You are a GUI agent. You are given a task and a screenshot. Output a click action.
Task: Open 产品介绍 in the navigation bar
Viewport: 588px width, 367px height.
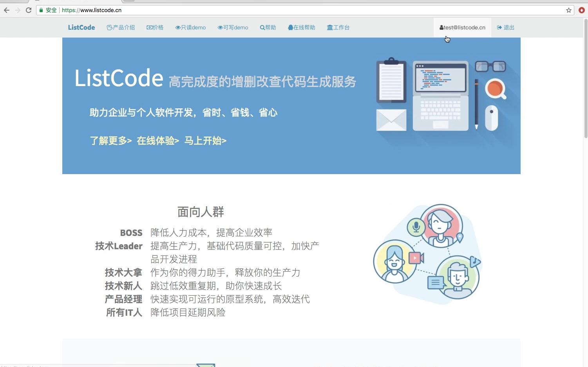(121, 27)
